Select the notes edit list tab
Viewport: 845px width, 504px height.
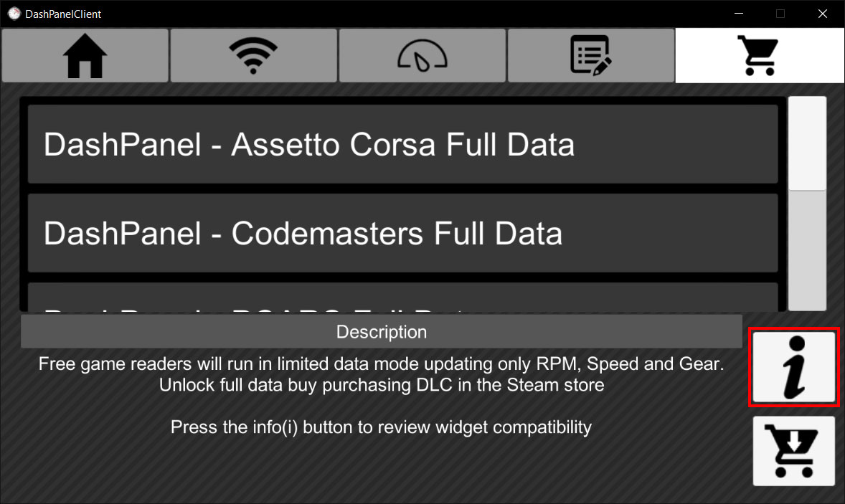tap(591, 55)
